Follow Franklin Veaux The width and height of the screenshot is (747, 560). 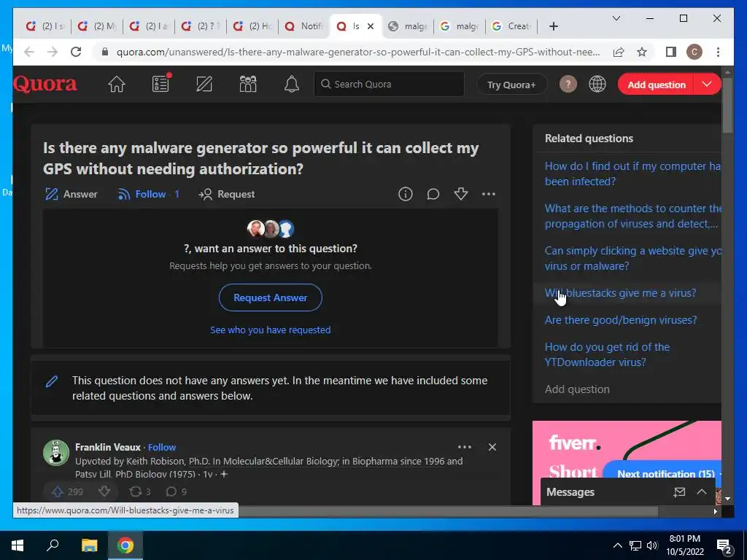tap(162, 447)
